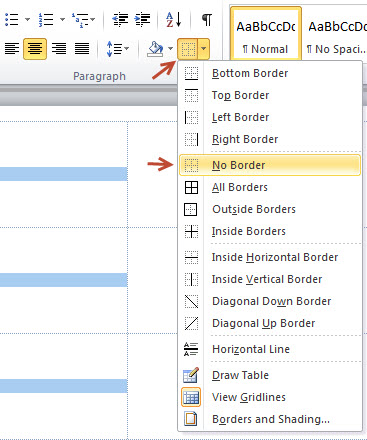This screenshot has height=440, width=367.
Task: Insert a Horizontal Line
Action: (x=270, y=349)
